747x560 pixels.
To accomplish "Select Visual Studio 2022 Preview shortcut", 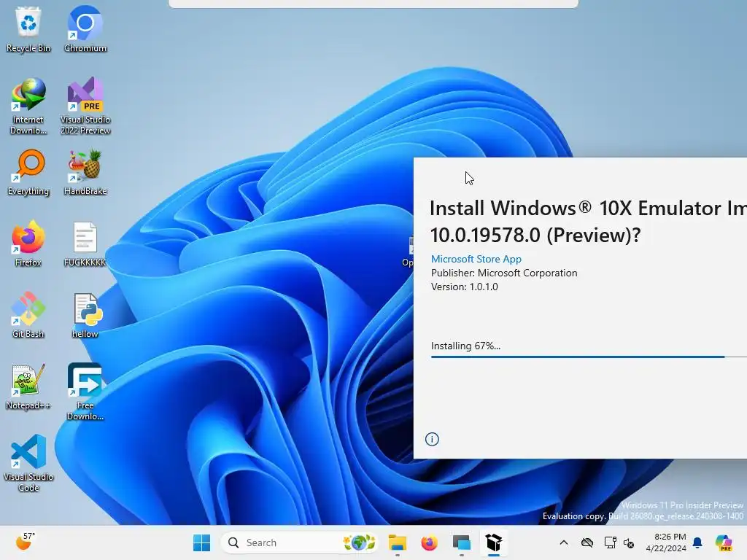I will tap(85, 106).
